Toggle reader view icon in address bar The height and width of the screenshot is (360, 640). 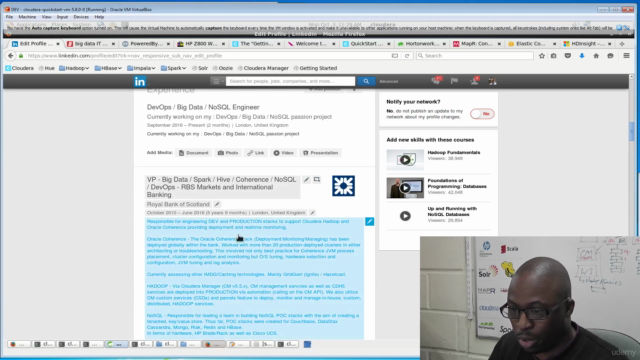click(395, 56)
